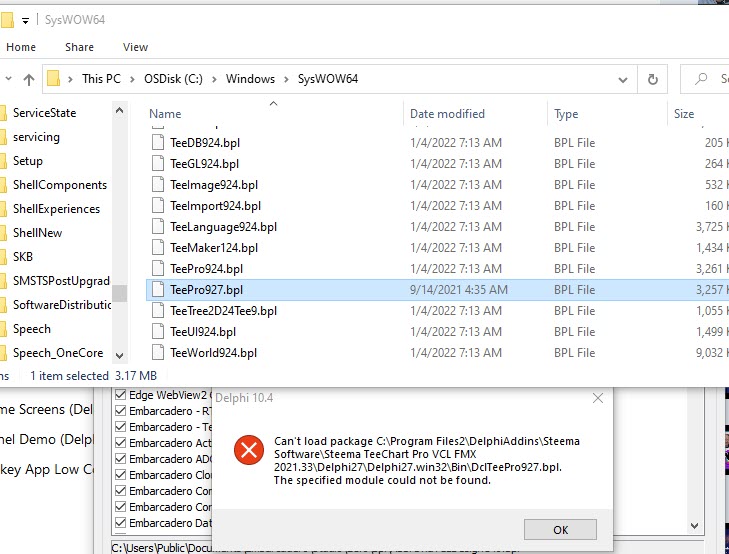The height and width of the screenshot is (554, 729).
Task: Go to Windows breadcrumb
Action: pos(250,79)
